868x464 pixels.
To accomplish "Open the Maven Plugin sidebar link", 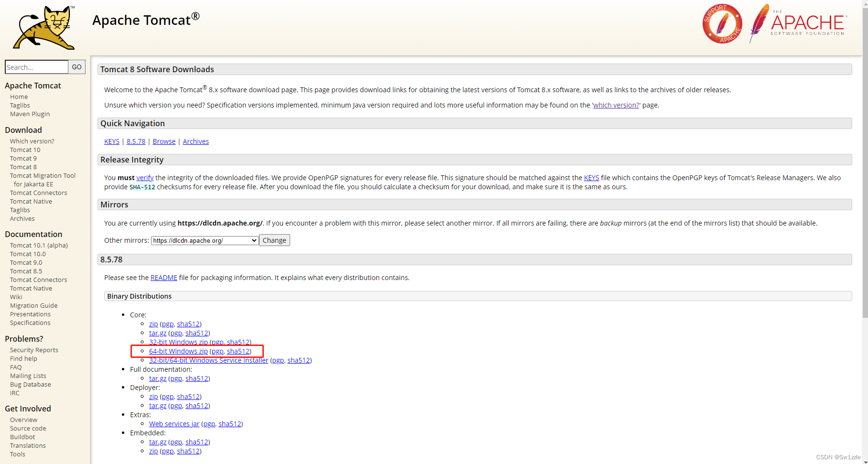I will (30, 114).
